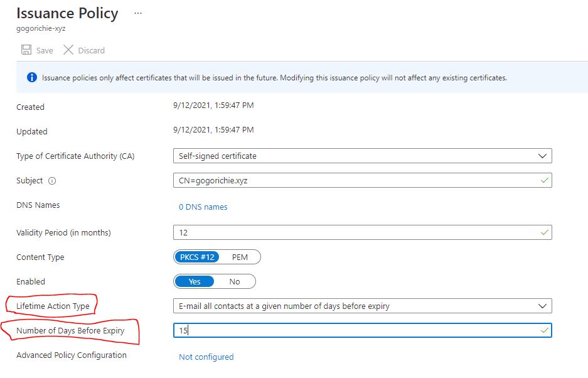
Task: Open the 0 DNS names link
Action: coord(203,207)
